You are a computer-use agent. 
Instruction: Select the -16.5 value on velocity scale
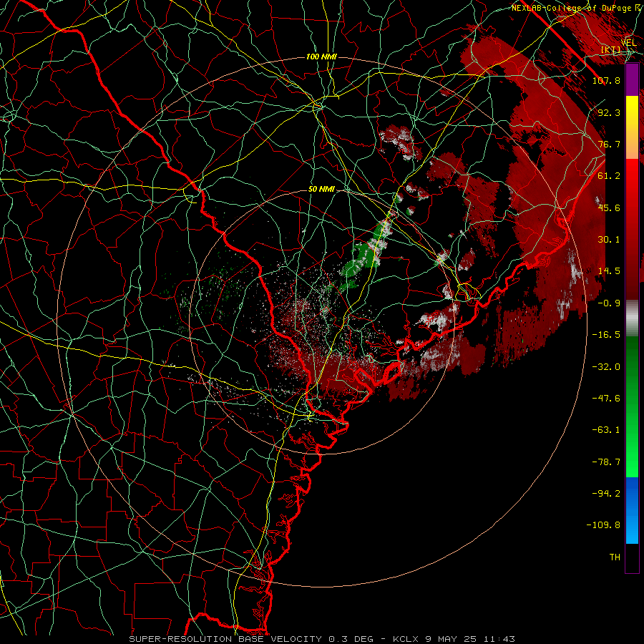tap(606, 335)
